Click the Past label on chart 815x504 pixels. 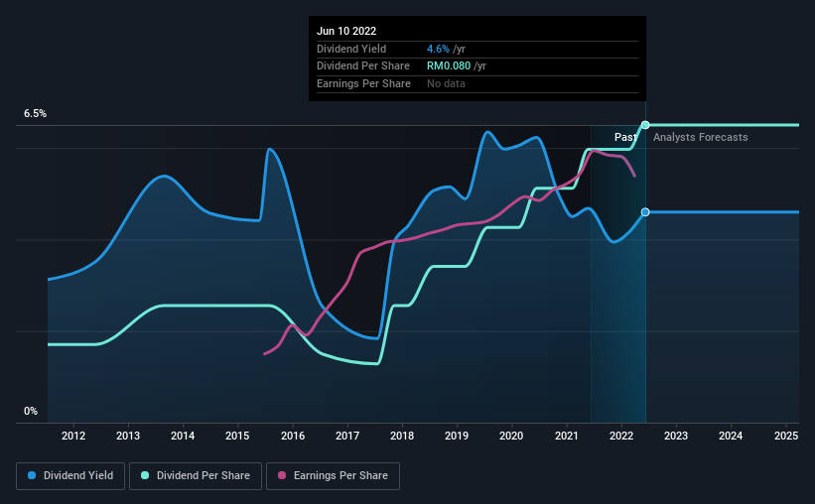tap(625, 137)
